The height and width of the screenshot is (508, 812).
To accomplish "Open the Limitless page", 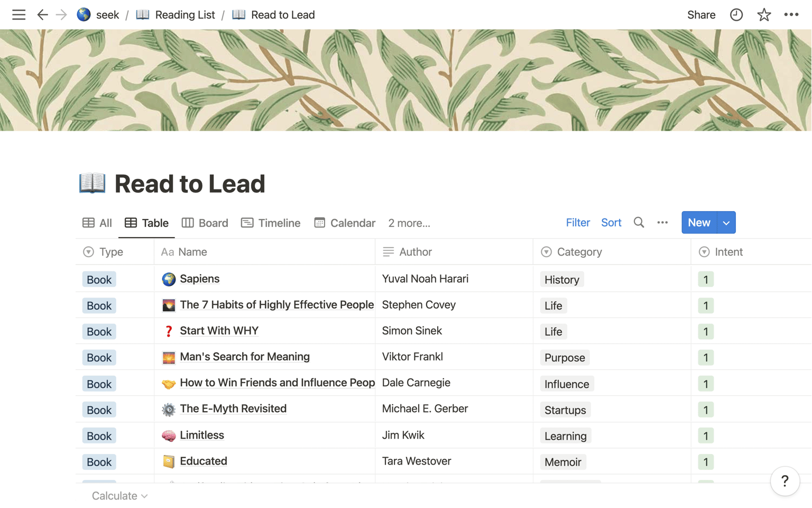I will point(202,436).
